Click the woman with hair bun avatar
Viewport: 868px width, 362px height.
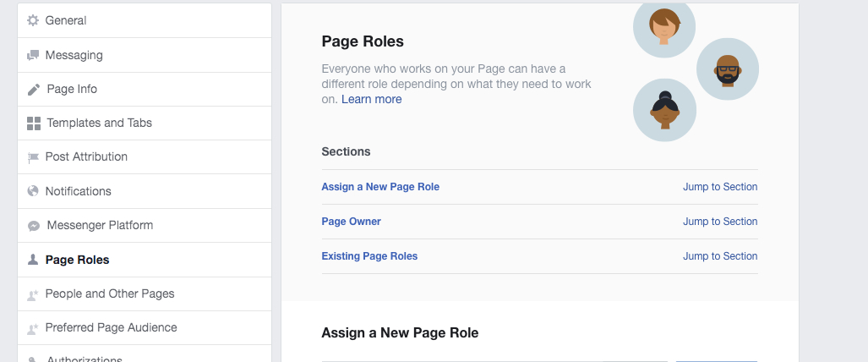click(x=664, y=110)
